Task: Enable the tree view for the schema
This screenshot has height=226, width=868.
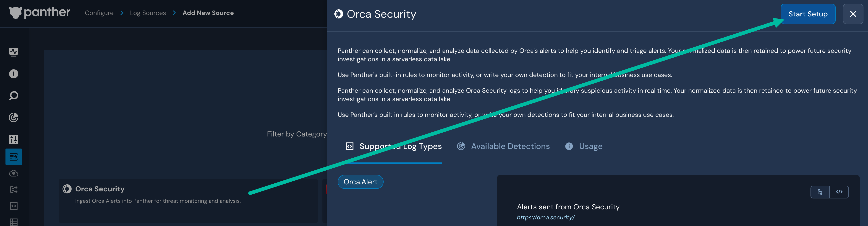Action: point(820,192)
